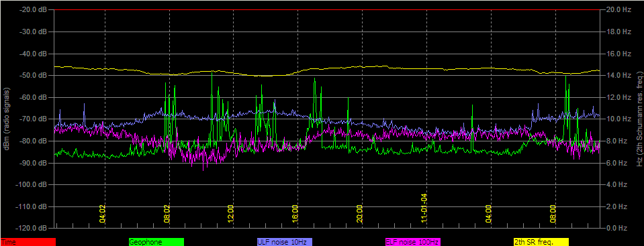Viewport: 644px width, 246px height.
Task: Click the 12:00 time axis label
Action: (x=231, y=213)
